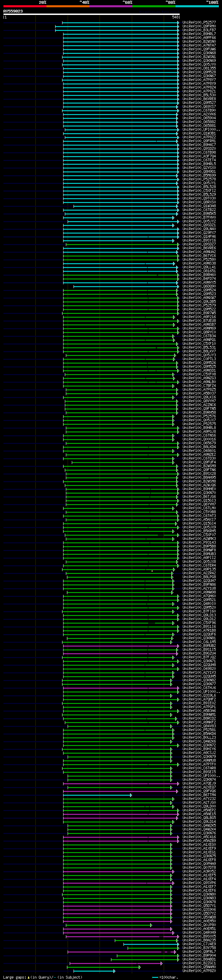
Task: Select the UniRef100_B8ABD1 label
Action: pos(199,959)
